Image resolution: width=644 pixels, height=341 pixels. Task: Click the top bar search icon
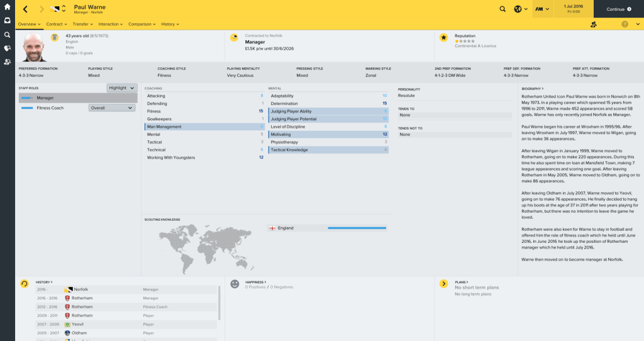(502, 9)
